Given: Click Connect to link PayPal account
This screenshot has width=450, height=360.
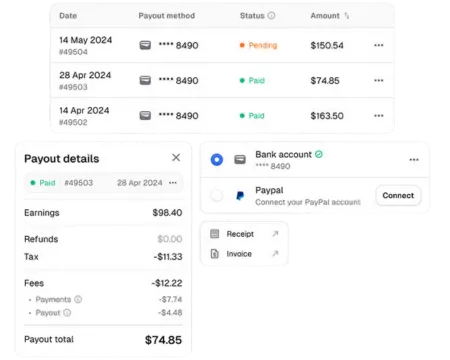Looking at the screenshot, I should (398, 195).
